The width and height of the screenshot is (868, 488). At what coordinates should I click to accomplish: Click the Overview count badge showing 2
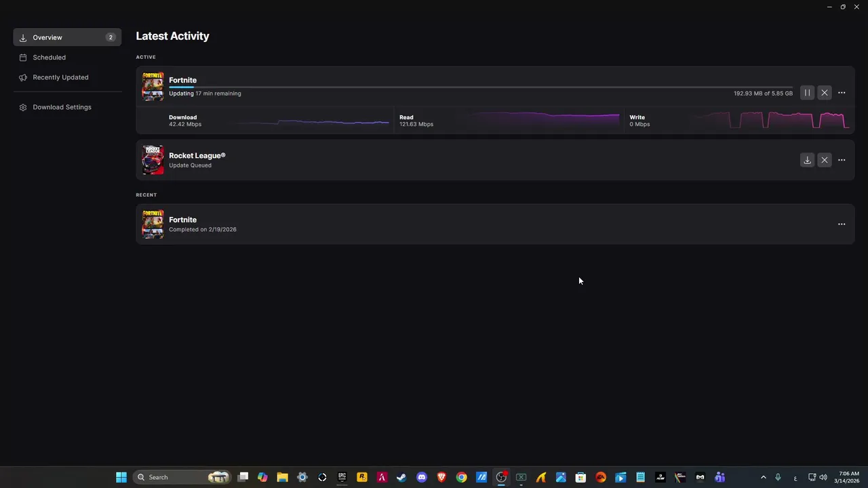(111, 37)
